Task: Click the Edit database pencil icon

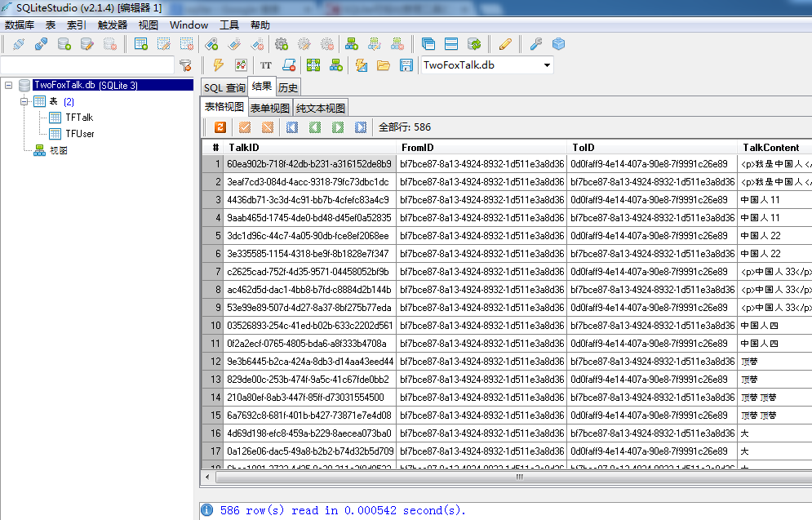Action: [x=87, y=44]
